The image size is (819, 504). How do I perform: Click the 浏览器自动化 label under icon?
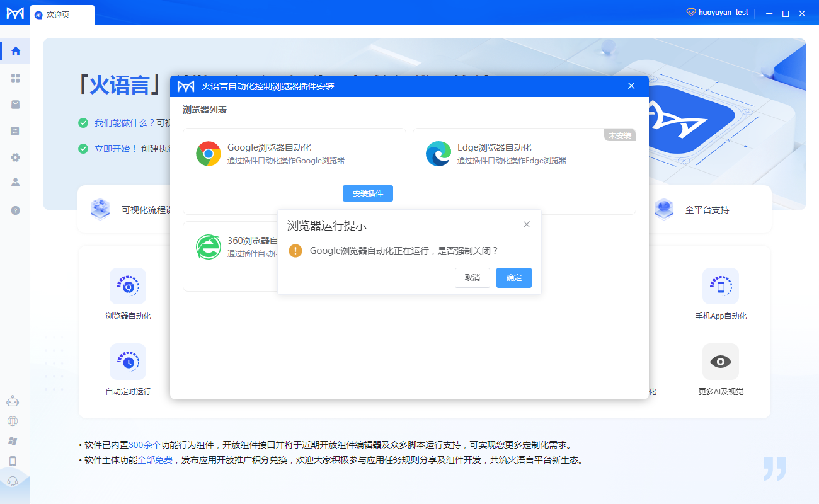pyautogui.click(x=128, y=316)
